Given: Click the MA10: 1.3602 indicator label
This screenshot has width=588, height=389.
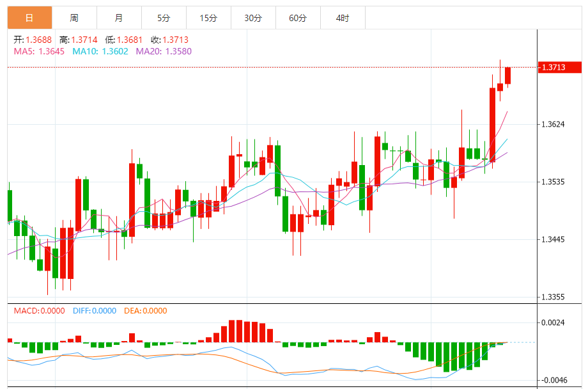Looking at the screenshot, I should pyautogui.click(x=100, y=51).
